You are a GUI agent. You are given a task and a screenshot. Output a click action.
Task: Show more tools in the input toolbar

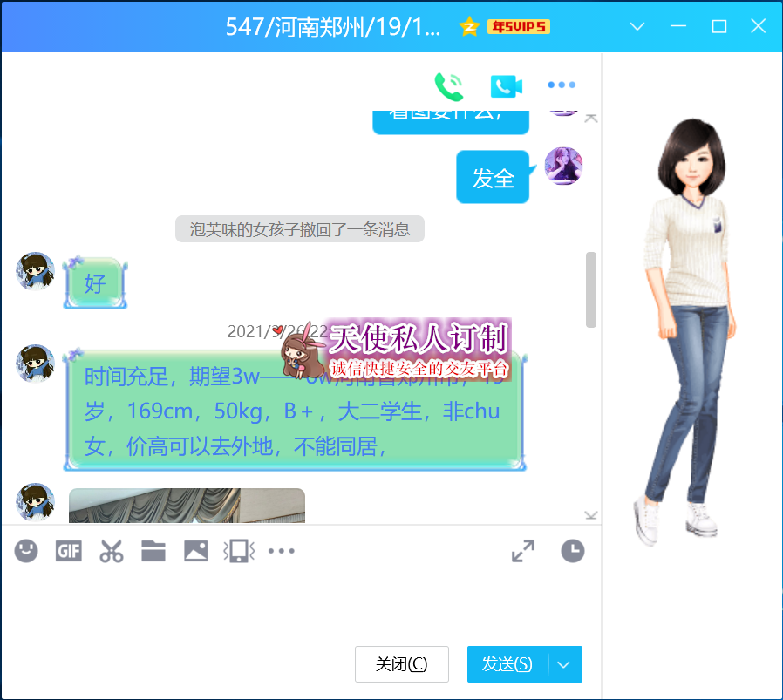[281, 551]
